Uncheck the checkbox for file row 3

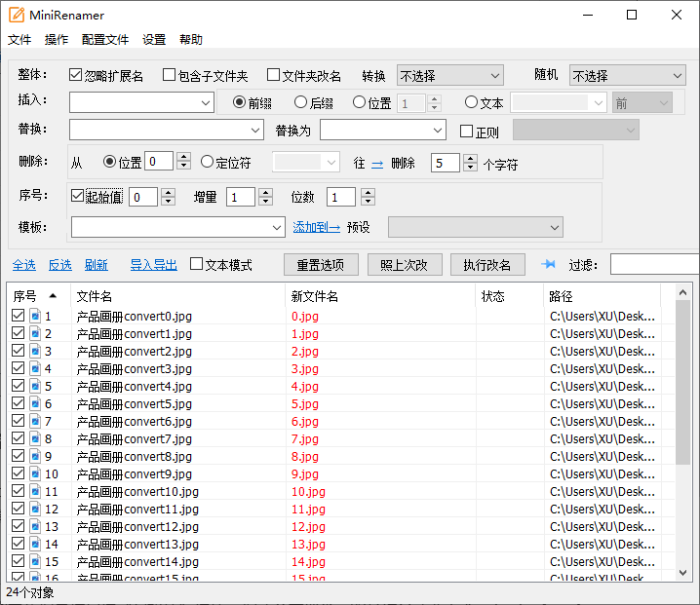click(x=18, y=351)
